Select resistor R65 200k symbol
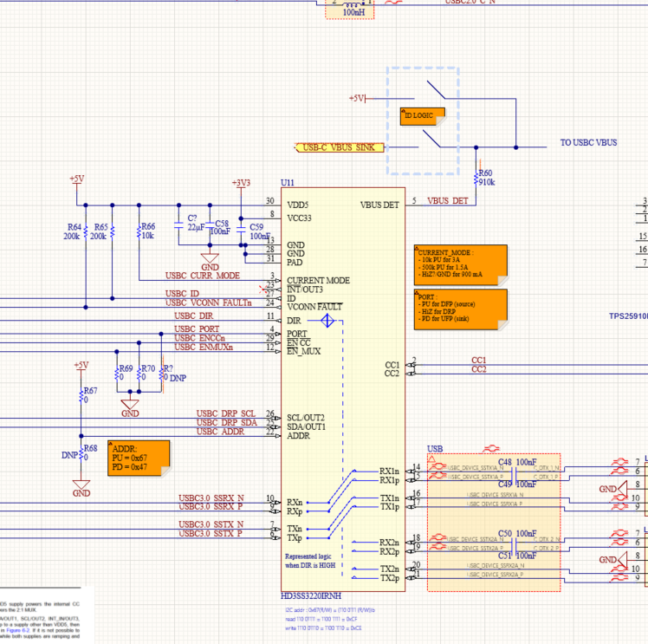 [112, 232]
